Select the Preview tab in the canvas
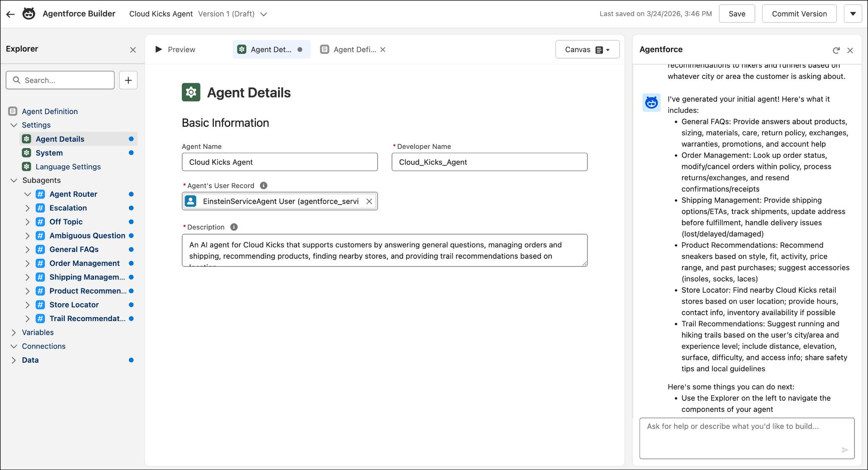The image size is (868, 470). click(175, 49)
